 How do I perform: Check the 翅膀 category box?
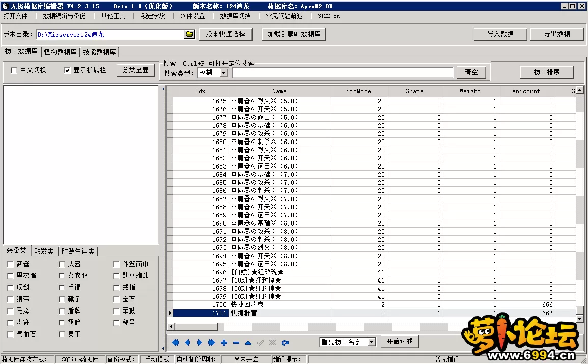point(62,323)
